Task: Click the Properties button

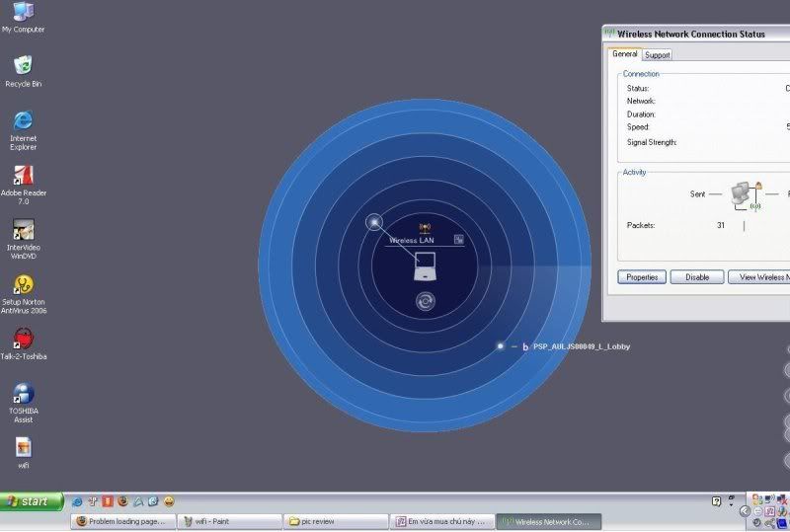Action: coord(642,277)
